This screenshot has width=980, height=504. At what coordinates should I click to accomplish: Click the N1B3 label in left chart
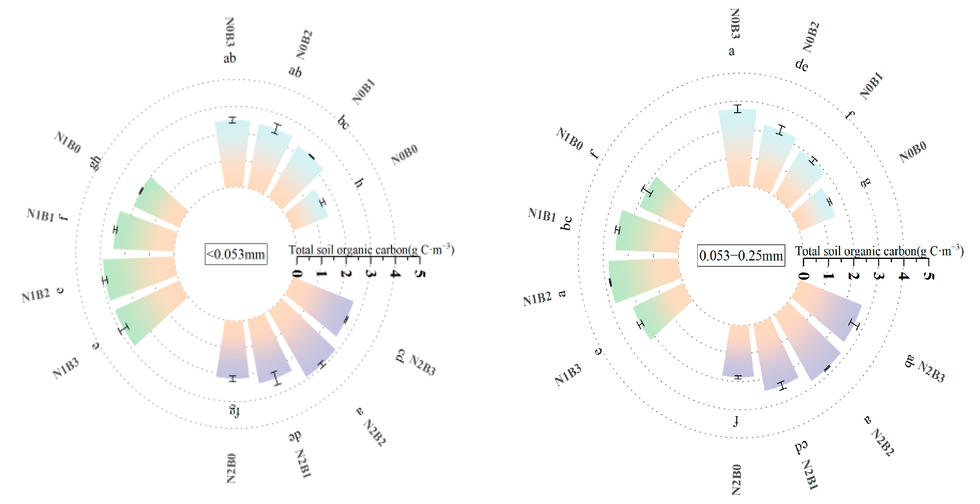[x=66, y=368]
